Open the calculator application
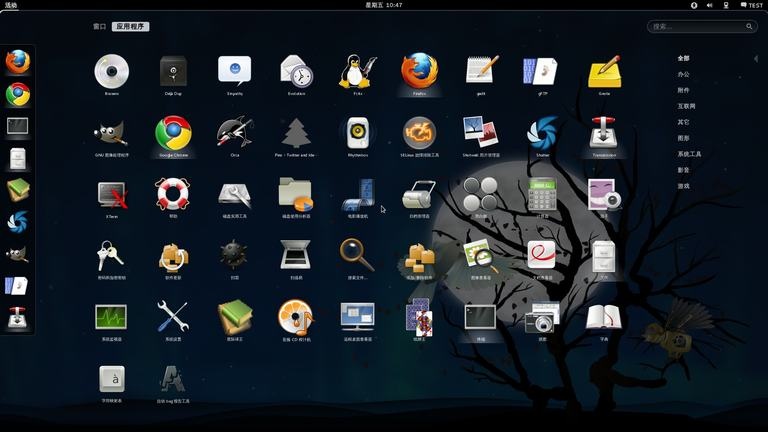Screen dimensions: 768x432 click(x=542, y=194)
